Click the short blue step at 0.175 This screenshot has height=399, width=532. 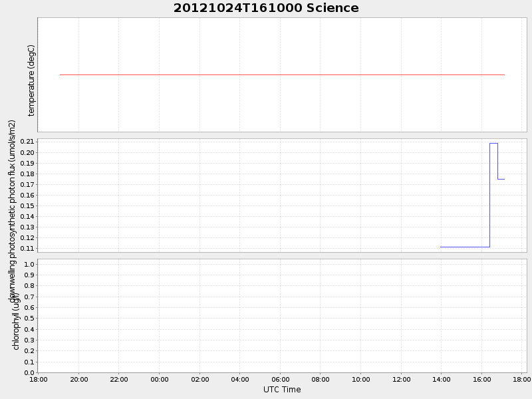501,179
